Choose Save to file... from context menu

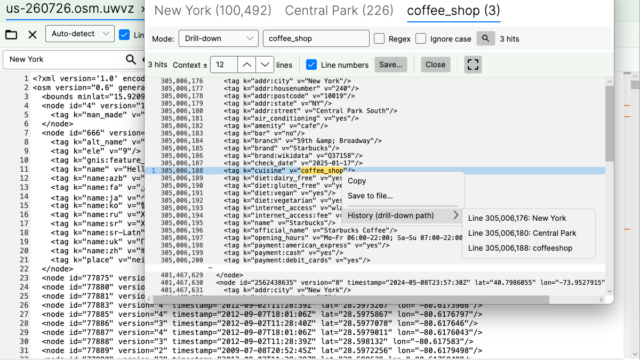[x=370, y=196]
